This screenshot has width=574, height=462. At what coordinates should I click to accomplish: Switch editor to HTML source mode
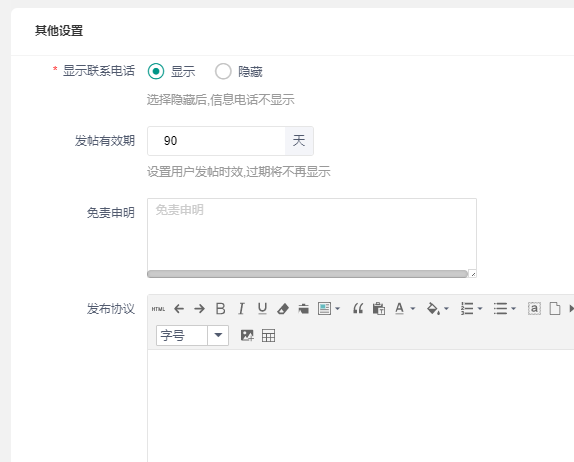(x=158, y=309)
